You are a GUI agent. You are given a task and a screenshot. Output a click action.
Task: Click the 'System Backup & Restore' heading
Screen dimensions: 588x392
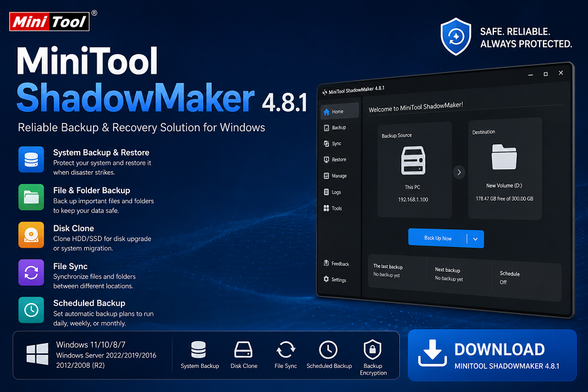[x=101, y=153]
